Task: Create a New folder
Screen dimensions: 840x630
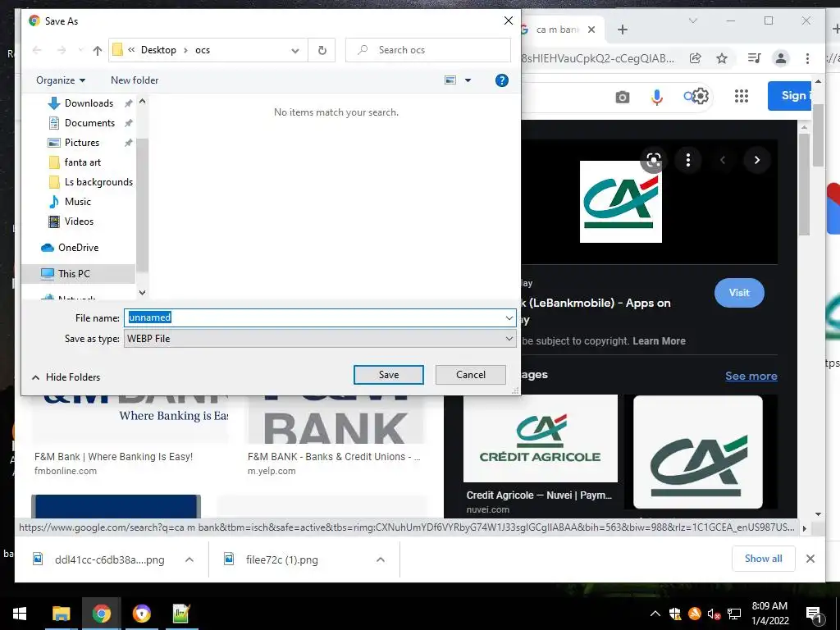Action: click(135, 80)
